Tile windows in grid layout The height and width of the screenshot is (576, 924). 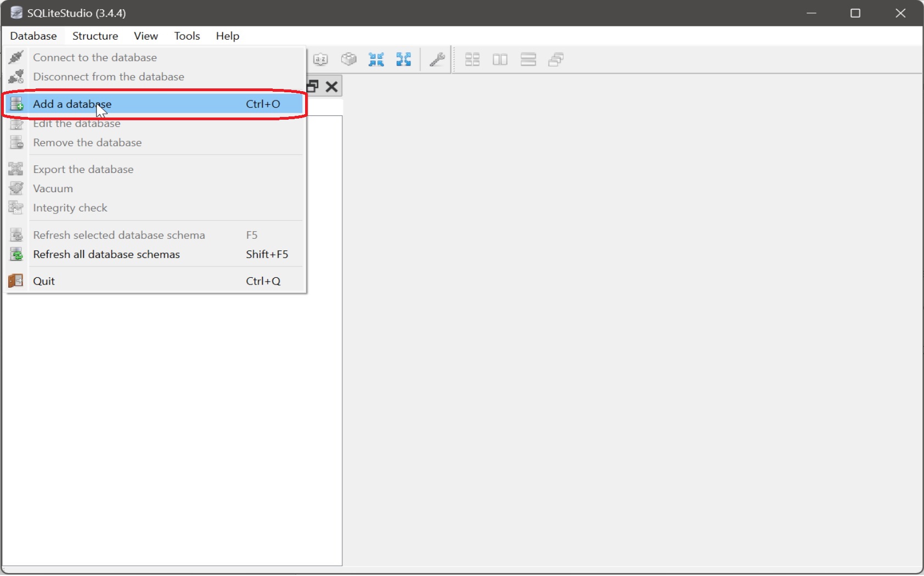tap(472, 59)
